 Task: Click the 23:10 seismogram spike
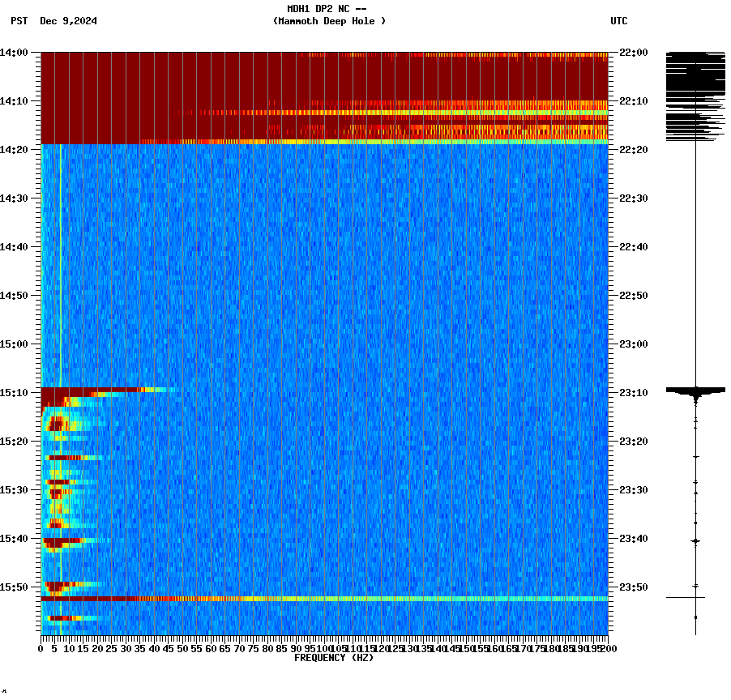tap(695, 390)
